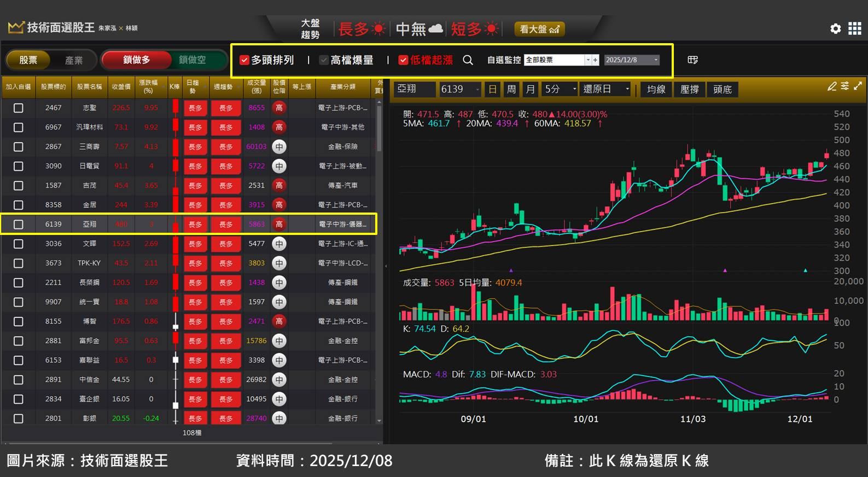Screen dimensions: 868x477
Task: Click the K-bar icon for 8155 博智
Action: pyautogui.click(x=175, y=321)
